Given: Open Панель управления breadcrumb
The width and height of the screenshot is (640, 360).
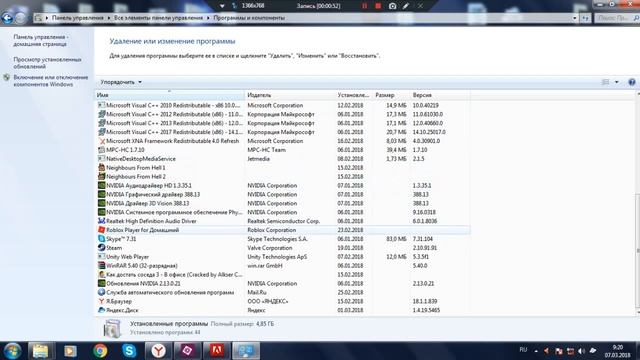Looking at the screenshot, I should 78,18.
